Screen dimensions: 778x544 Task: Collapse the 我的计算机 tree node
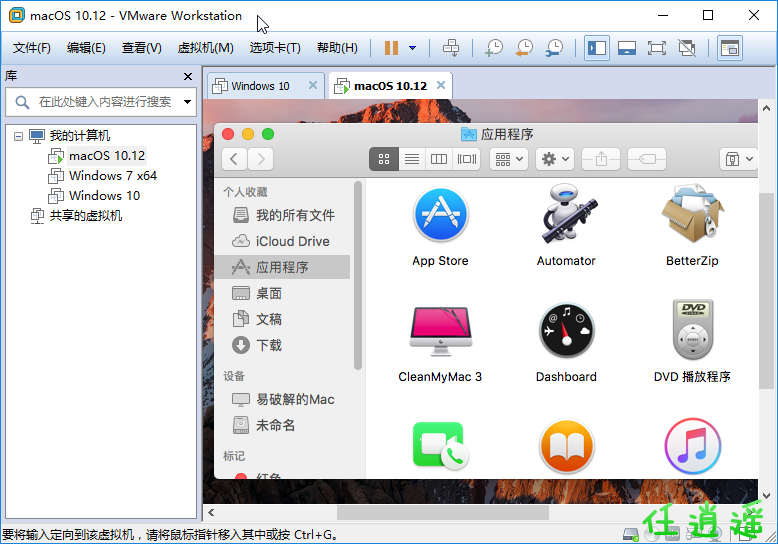click(18, 136)
